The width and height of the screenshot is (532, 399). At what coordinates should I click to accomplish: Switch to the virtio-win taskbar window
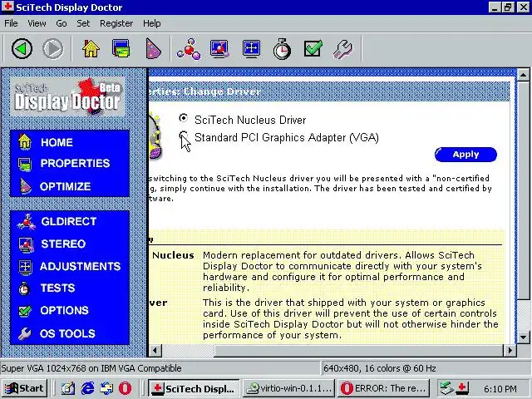pos(288,388)
